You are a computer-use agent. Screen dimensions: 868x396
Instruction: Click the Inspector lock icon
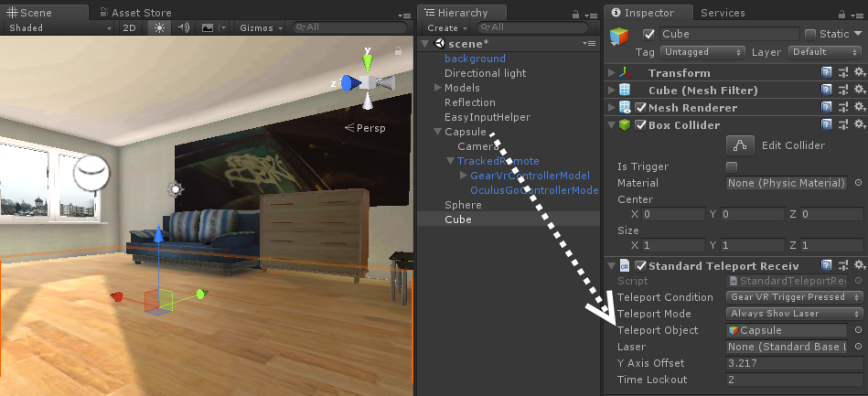coord(844,14)
